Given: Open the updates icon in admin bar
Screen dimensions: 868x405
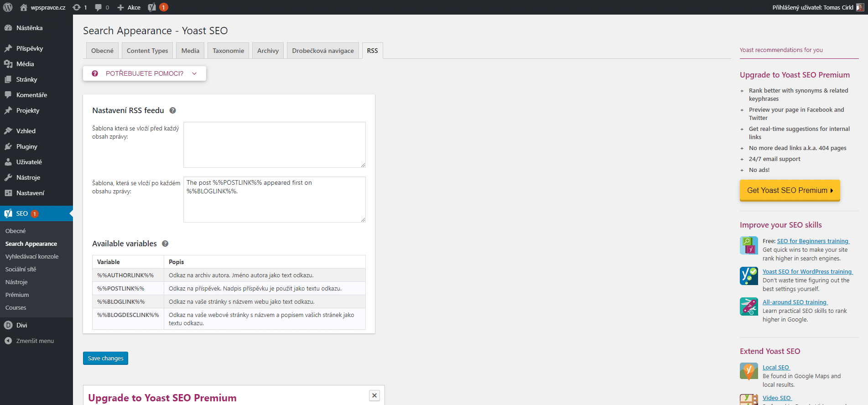Looking at the screenshot, I should pos(77,7).
